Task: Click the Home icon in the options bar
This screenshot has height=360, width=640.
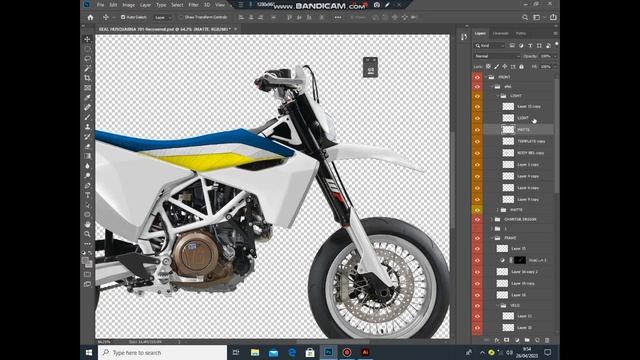Action: [x=90, y=17]
